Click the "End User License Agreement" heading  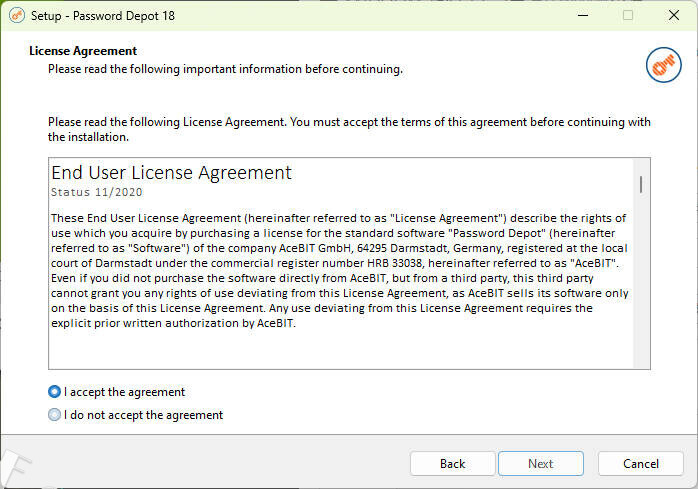(x=171, y=172)
